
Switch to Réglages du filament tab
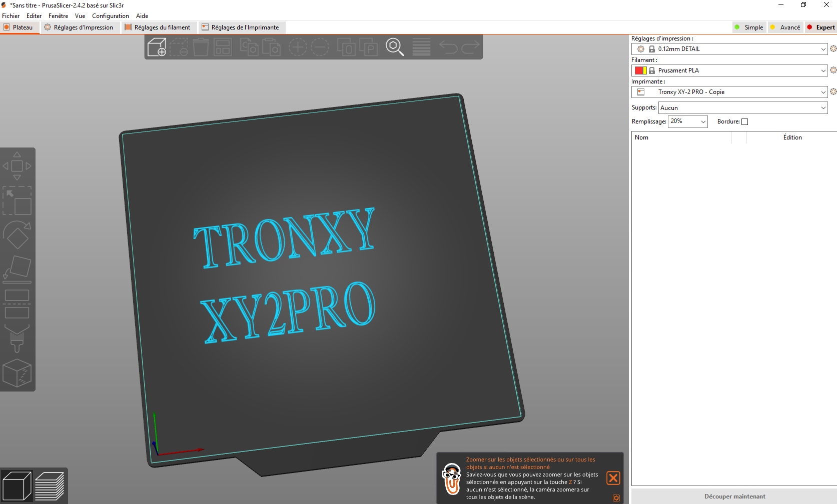click(158, 27)
